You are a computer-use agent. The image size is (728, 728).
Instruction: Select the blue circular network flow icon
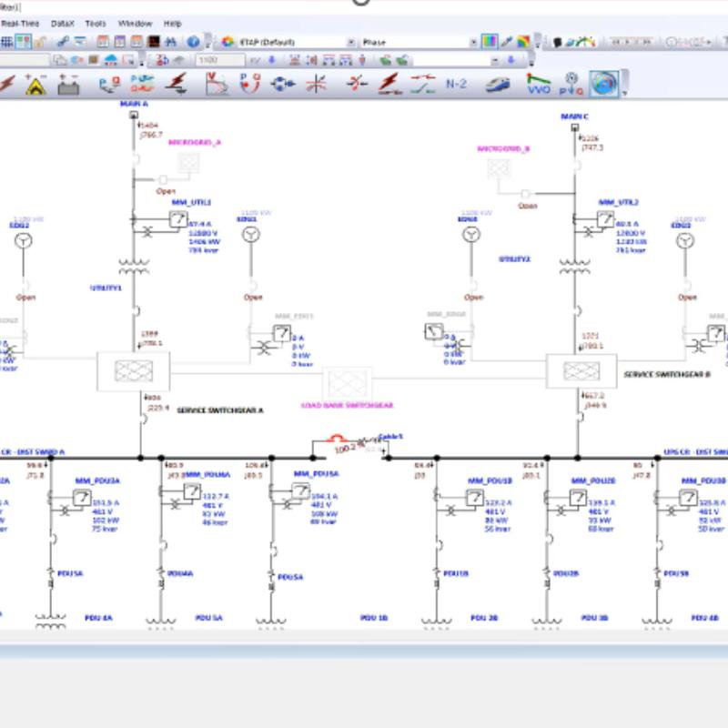[x=283, y=84]
